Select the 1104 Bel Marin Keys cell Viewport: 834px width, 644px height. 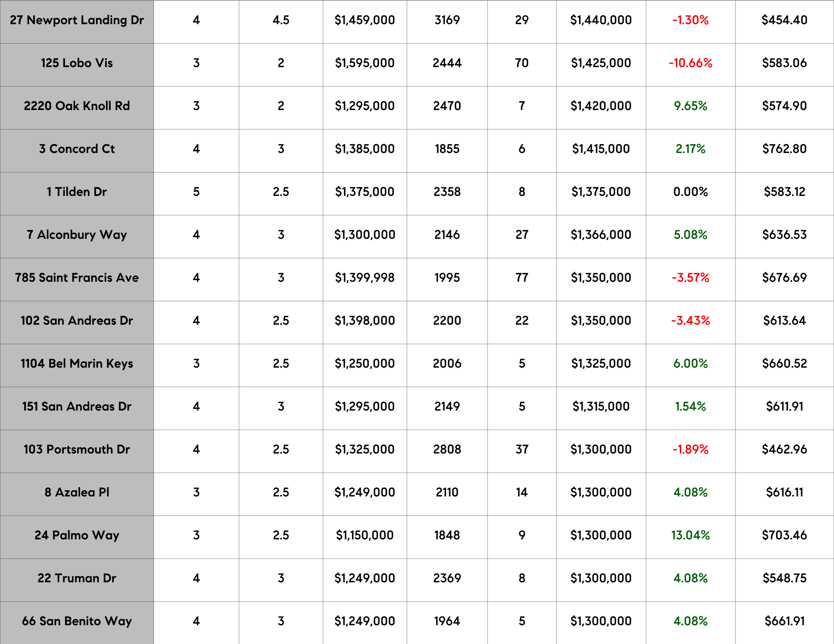[77, 363]
